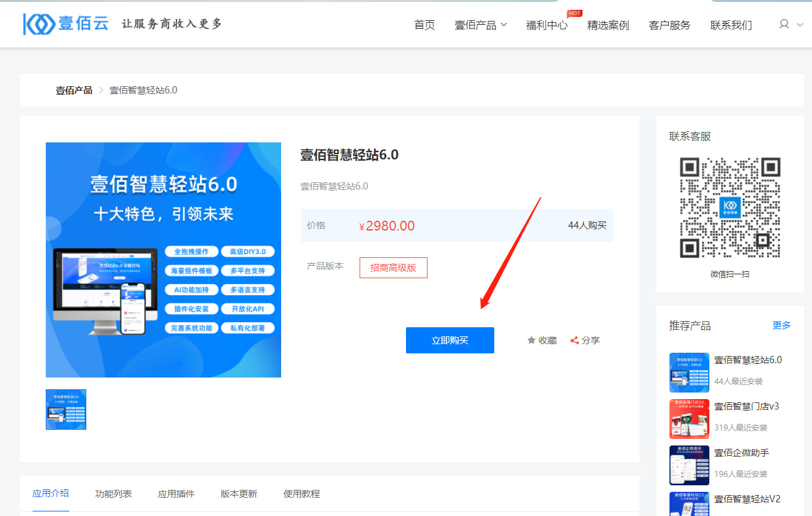The height and width of the screenshot is (516, 812).
Task: Click the 196人最近安装 text
Action: [x=741, y=474]
